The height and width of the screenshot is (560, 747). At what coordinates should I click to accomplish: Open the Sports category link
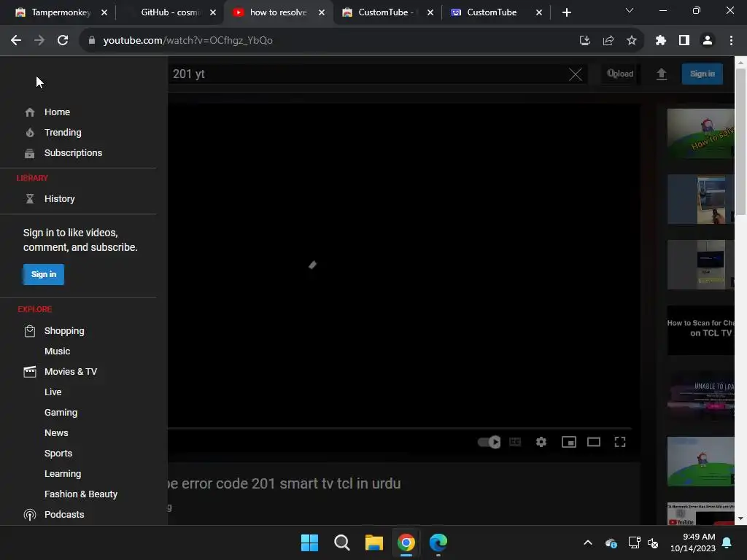[x=58, y=454]
